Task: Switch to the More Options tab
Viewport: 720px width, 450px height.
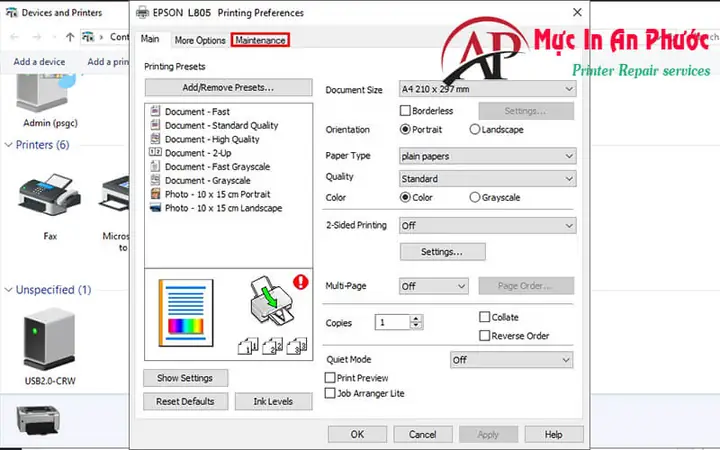Action: point(200,40)
